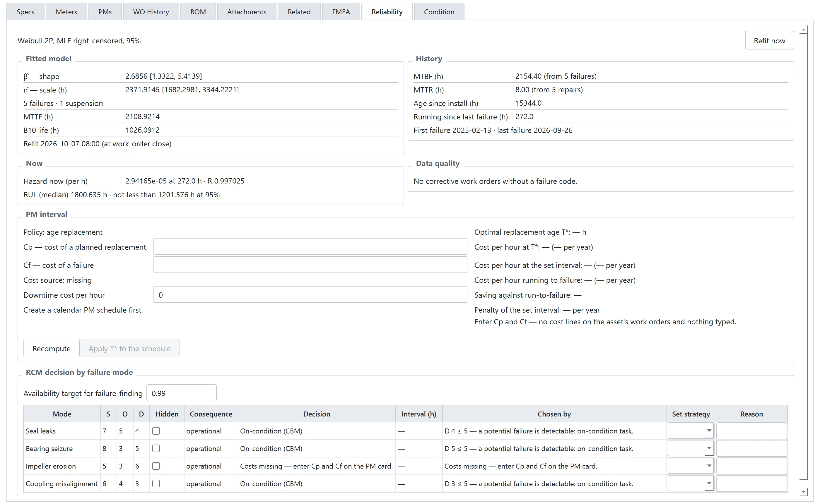The width and height of the screenshot is (820, 504).
Task: Click the Seal leaks mode cell
Action: pos(62,431)
